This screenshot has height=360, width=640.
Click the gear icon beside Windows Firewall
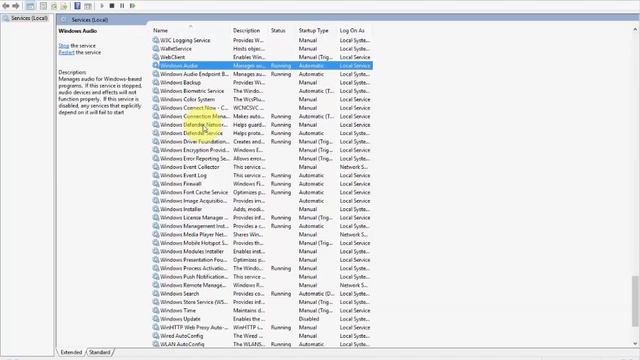tap(156, 184)
